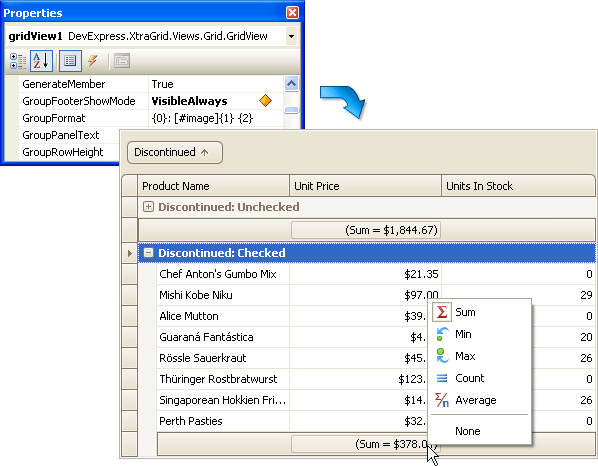Open Events lightning bolt icon
The image size is (598, 466).
pyautogui.click(x=93, y=61)
